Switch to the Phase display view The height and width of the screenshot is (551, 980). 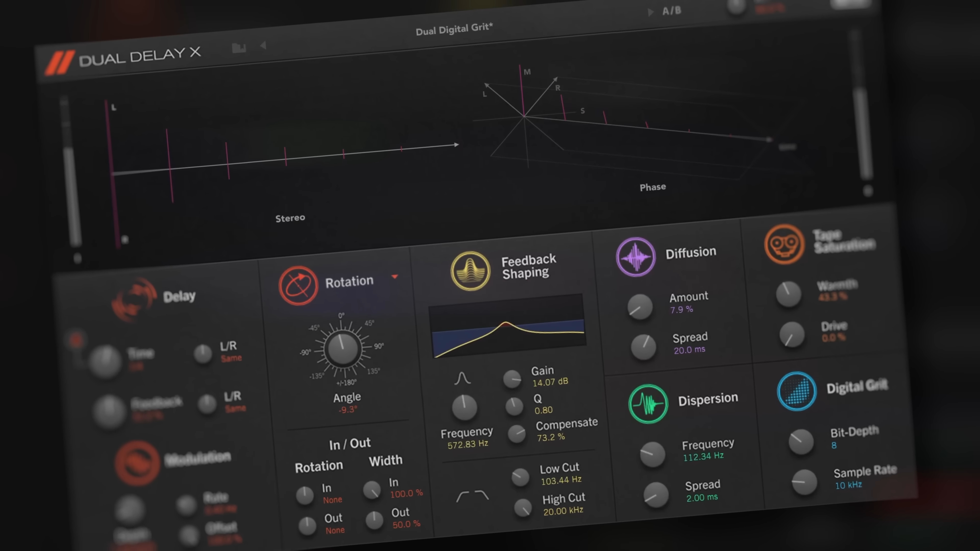click(x=653, y=187)
